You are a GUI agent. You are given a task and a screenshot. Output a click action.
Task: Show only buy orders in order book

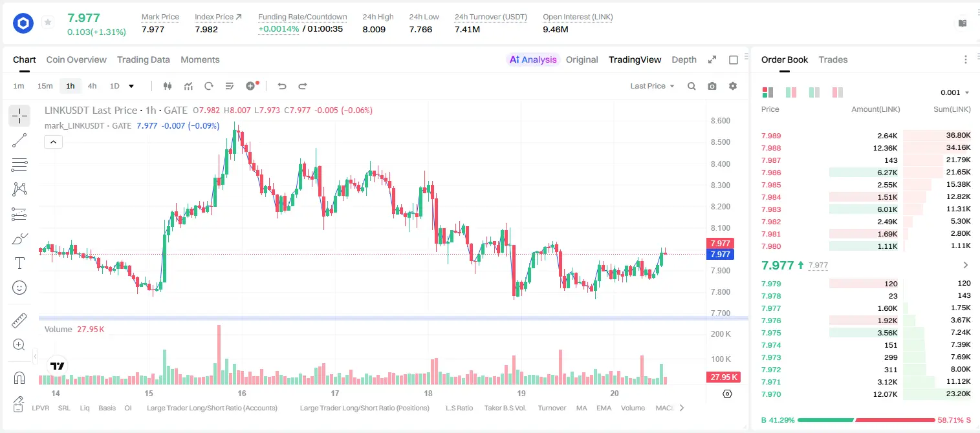[x=814, y=92]
